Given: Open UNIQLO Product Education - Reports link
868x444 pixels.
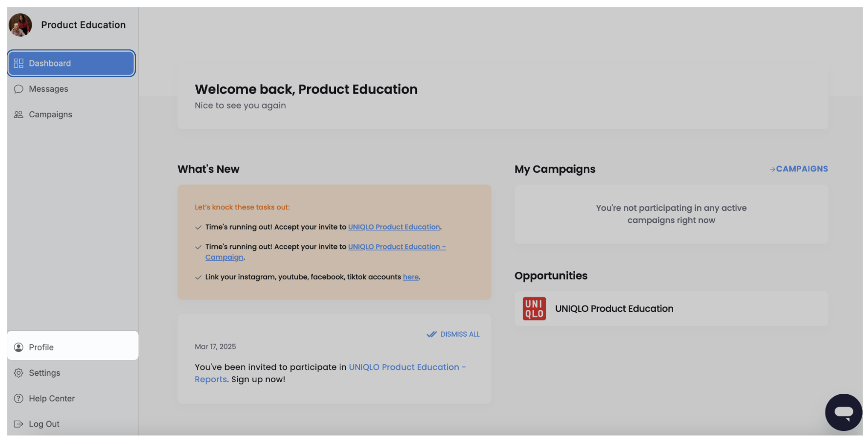Looking at the screenshot, I should pos(331,373).
